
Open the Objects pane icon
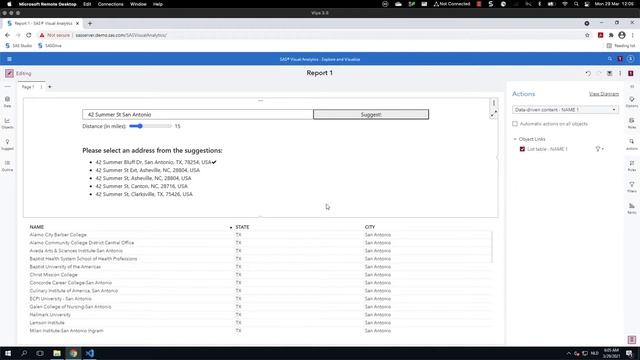pos(7,123)
